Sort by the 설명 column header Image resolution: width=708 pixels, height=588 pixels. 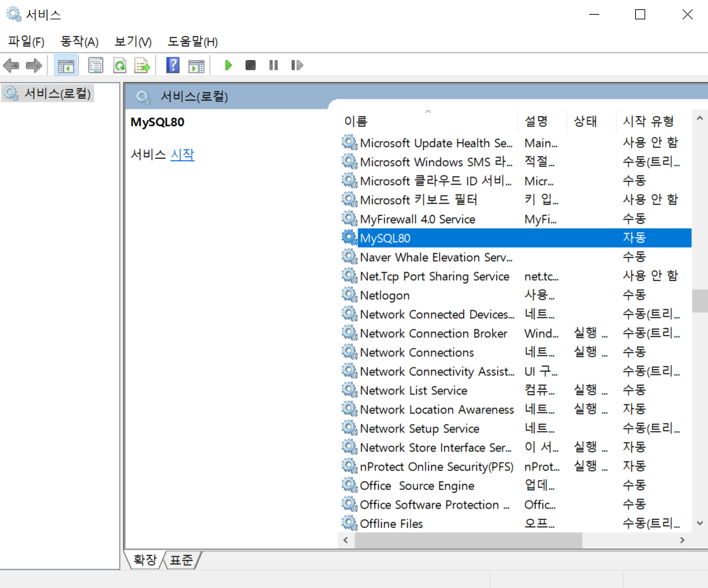[542, 121]
